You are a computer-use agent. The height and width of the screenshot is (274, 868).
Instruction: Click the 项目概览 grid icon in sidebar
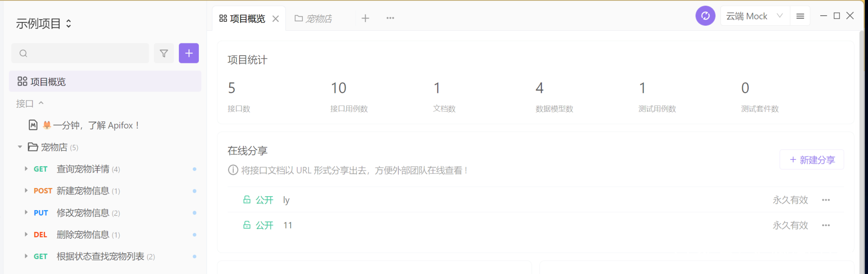coord(22,81)
